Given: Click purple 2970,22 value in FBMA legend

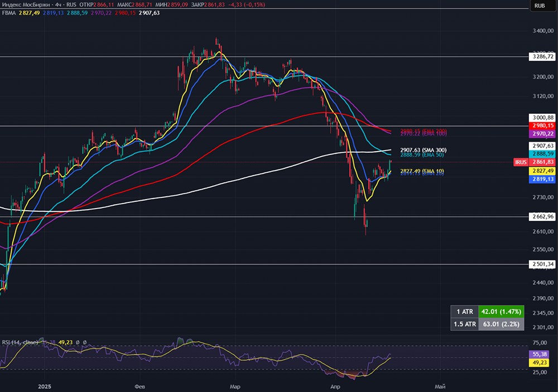Looking at the screenshot, I should point(101,13).
